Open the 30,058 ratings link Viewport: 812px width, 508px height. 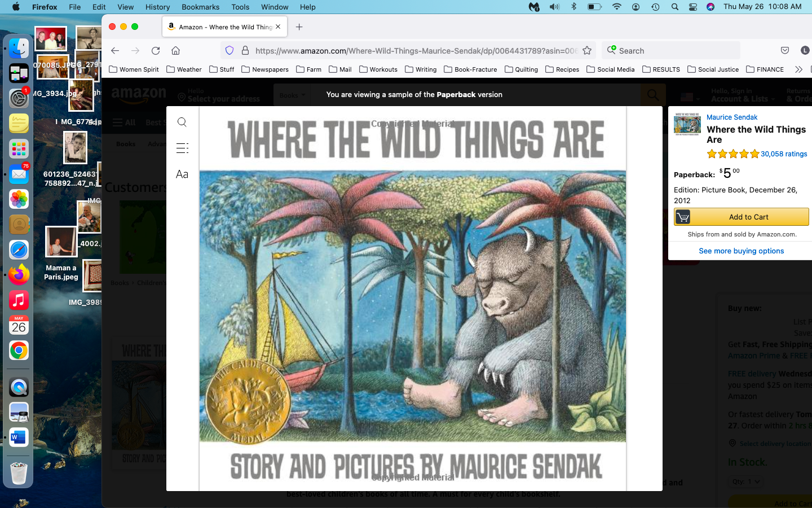pos(784,154)
